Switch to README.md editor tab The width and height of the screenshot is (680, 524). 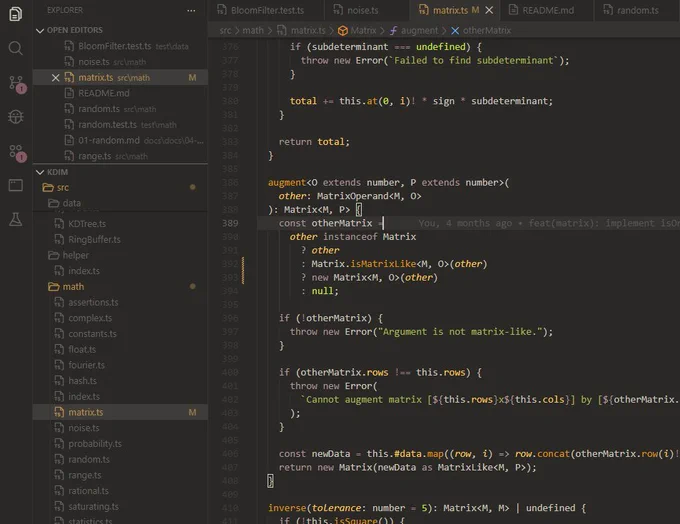(548, 10)
